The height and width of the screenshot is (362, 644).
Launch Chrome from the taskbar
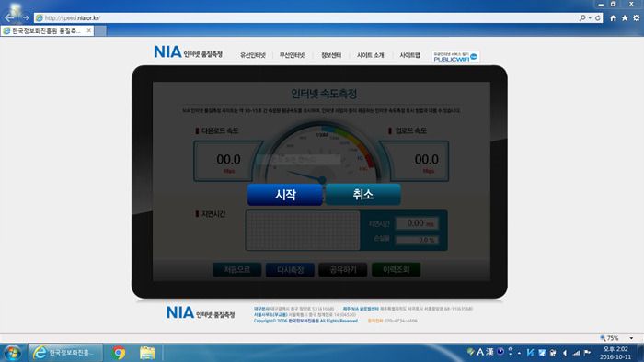[119, 353]
